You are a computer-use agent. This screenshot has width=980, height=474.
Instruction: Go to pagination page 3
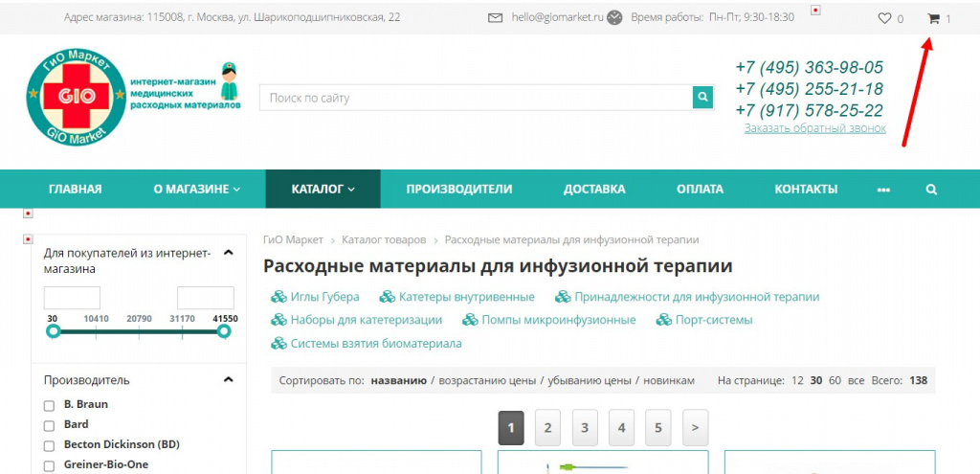pos(585,428)
